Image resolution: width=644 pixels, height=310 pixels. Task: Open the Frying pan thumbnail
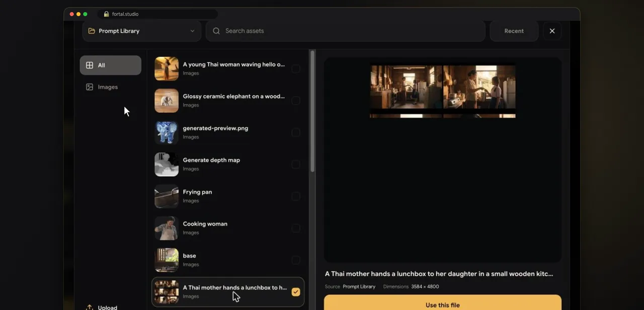(x=167, y=196)
